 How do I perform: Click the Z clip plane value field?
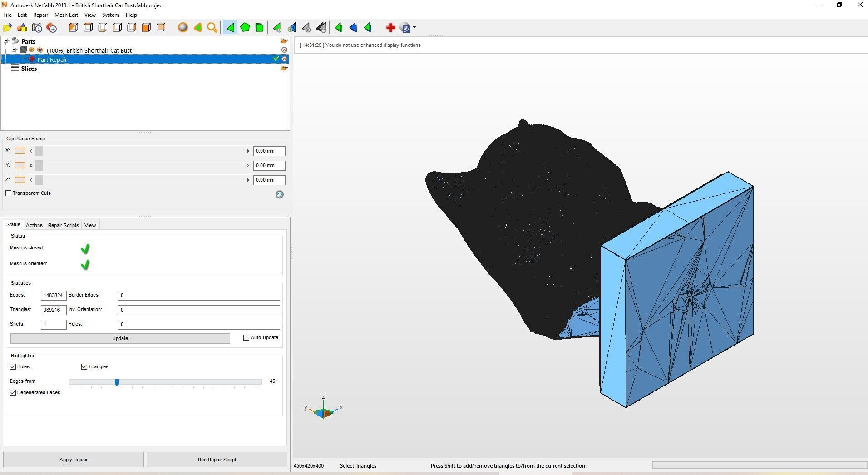269,180
